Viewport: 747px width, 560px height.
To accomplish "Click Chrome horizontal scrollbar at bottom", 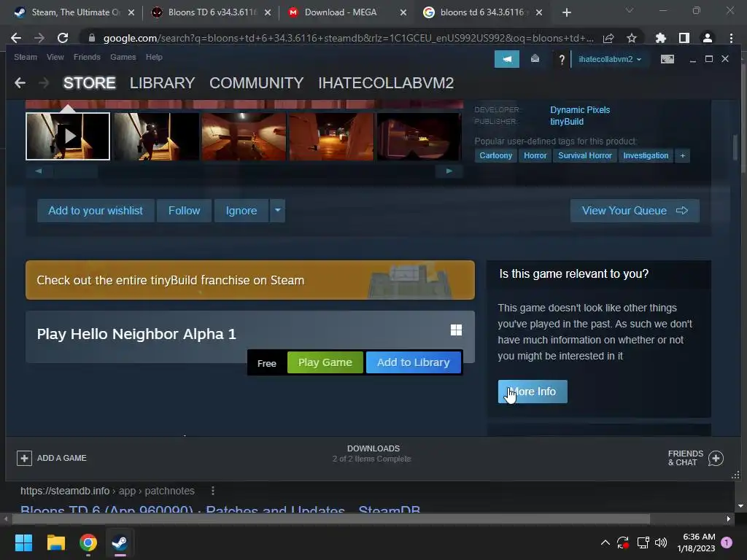I will 330,519.
